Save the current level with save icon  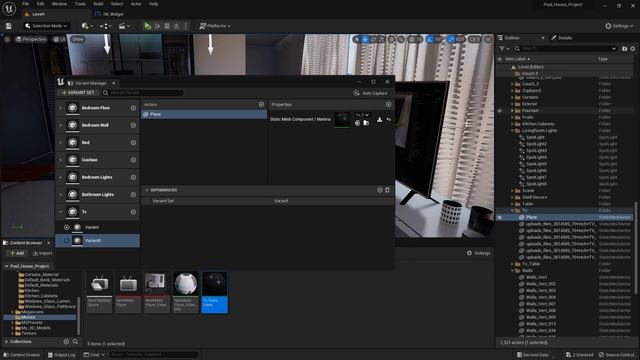click(x=9, y=26)
